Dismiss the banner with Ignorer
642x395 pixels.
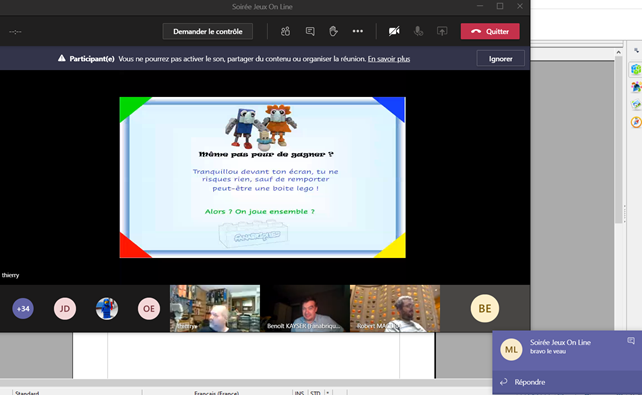tap(500, 59)
